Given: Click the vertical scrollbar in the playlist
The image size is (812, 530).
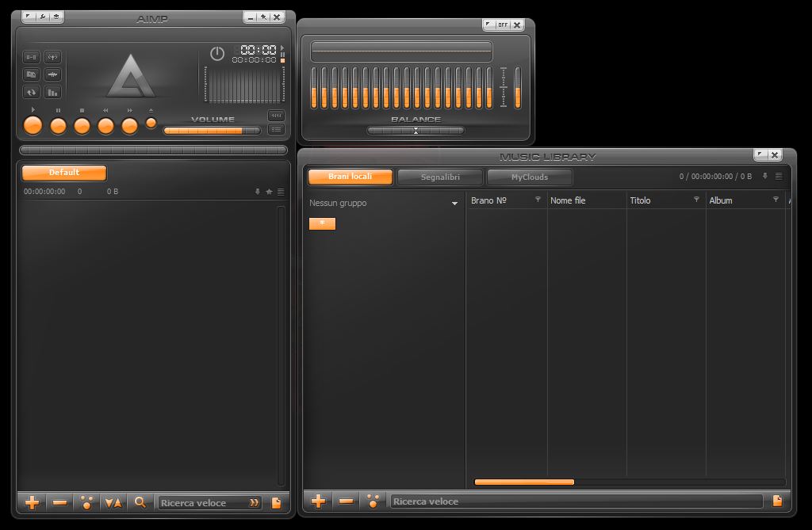Looking at the screenshot, I should click(282, 345).
